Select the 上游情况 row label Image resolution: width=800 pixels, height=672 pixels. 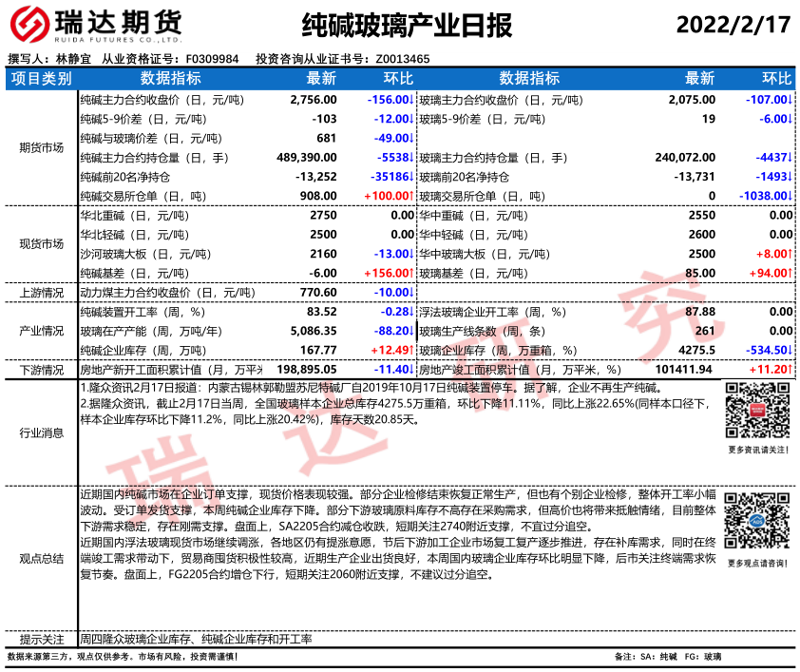pyautogui.click(x=41, y=292)
